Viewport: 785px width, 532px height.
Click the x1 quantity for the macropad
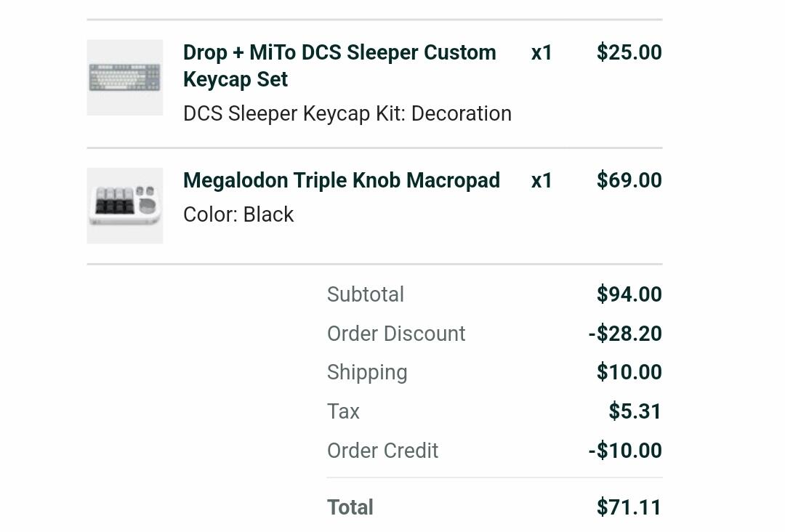coord(542,181)
